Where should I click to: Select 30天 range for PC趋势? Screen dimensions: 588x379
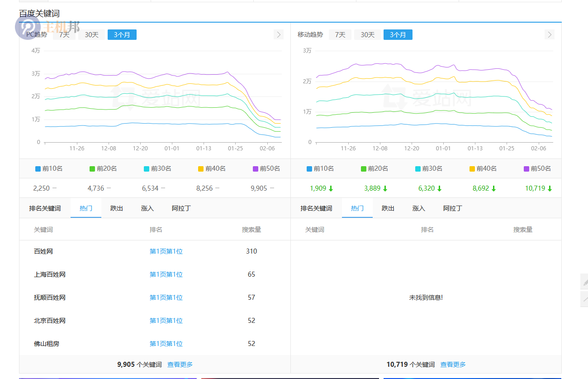tap(91, 34)
